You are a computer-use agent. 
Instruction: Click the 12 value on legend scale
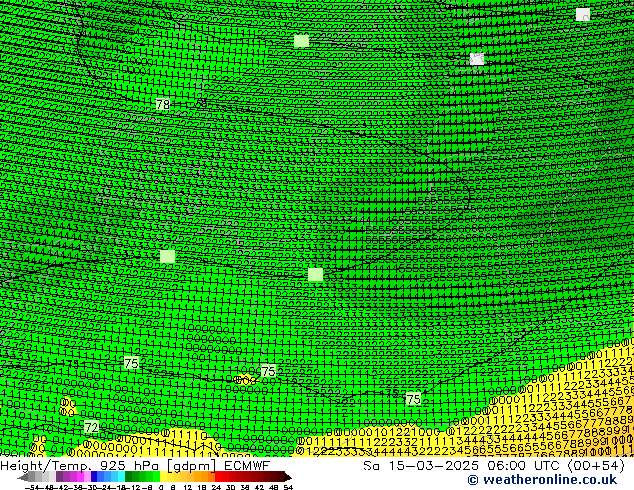pyautogui.click(x=187, y=487)
